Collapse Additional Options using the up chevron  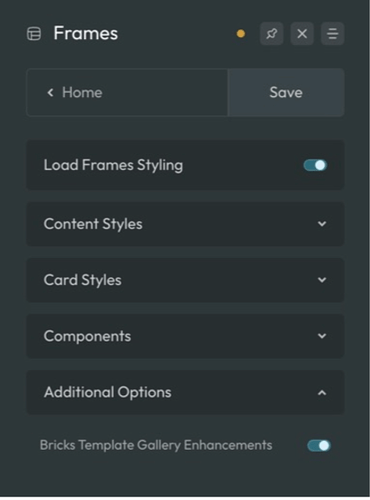(x=322, y=393)
